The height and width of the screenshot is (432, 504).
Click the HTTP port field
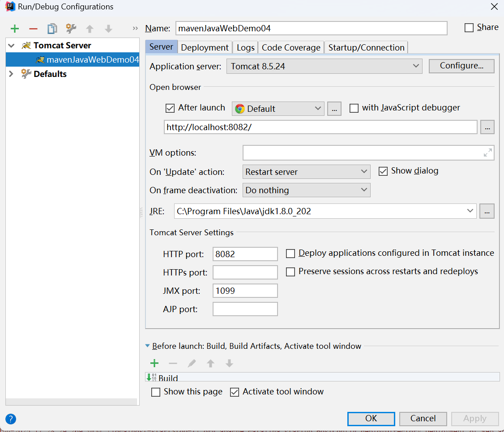point(245,254)
